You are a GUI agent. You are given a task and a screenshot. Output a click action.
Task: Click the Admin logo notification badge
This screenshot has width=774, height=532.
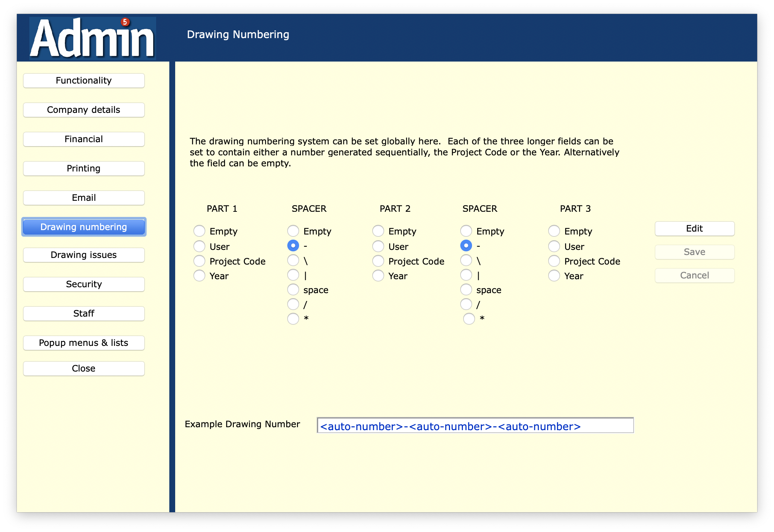pyautogui.click(x=125, y=22)
